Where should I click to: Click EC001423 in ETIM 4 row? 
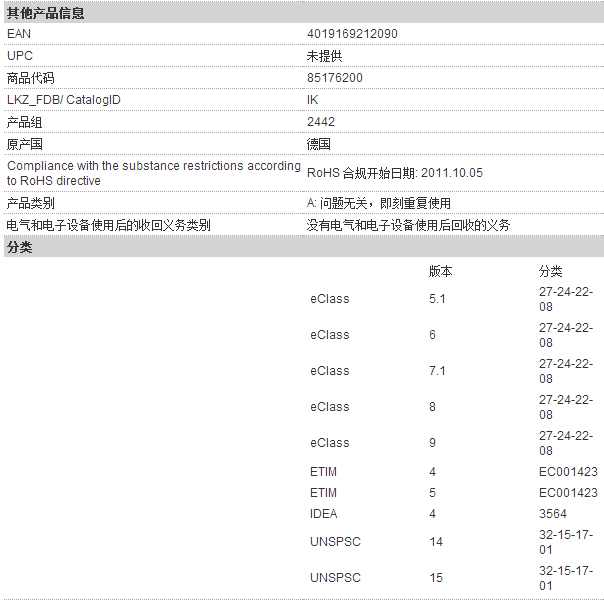click(x=568, y=472)
